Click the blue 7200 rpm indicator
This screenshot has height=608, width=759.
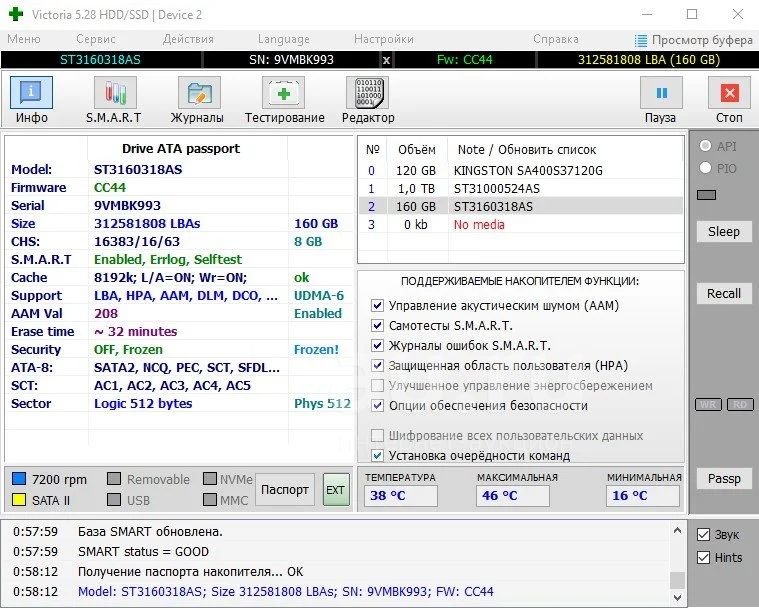[x=18, y=478]
